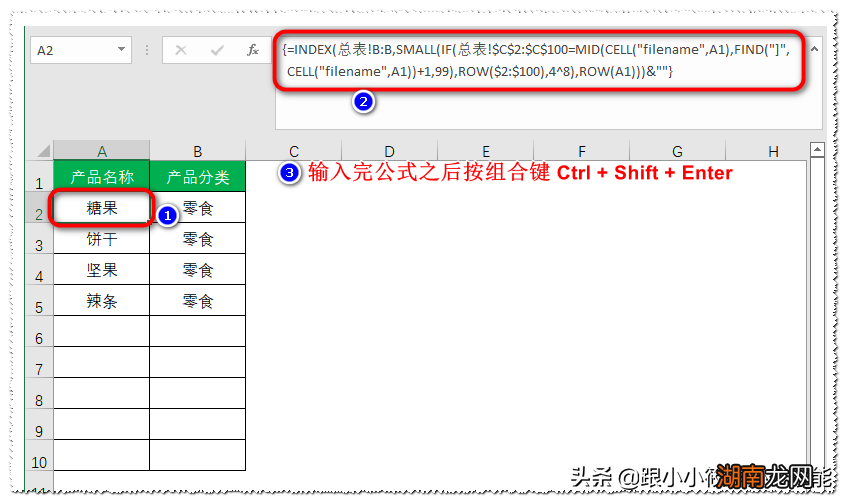Select empty cell B7

pyautogui.click(x=198, y=363)
